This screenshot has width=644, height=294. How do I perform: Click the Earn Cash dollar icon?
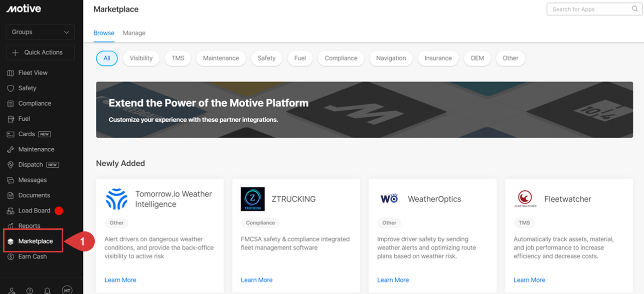click(x=11, y=257)
